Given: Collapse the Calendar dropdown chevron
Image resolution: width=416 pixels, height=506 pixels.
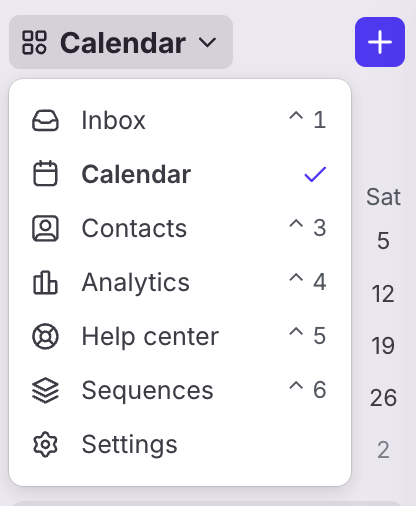Looking at the screenshot, I should pos(207,42).
